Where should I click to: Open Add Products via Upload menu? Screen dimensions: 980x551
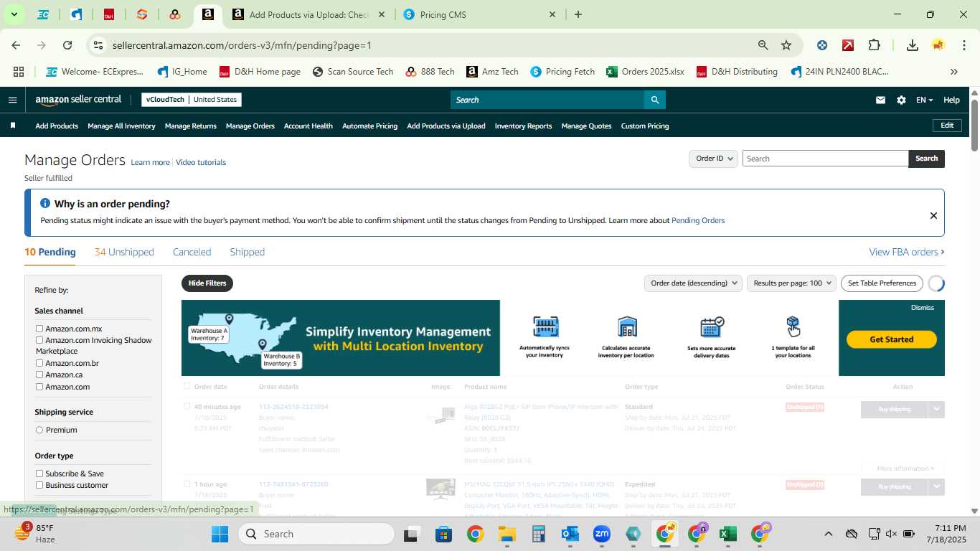click(x=446, y=126)
